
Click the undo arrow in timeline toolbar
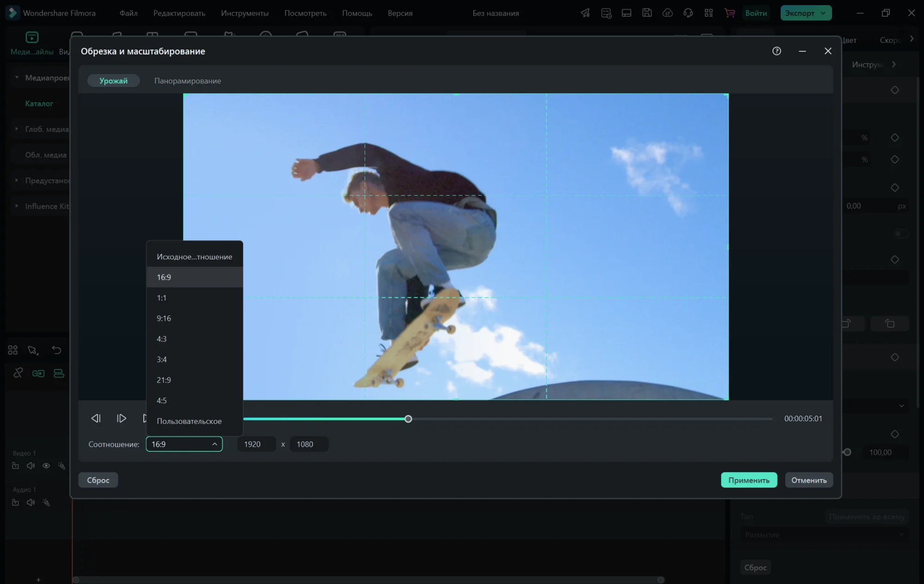coord(56,350)
